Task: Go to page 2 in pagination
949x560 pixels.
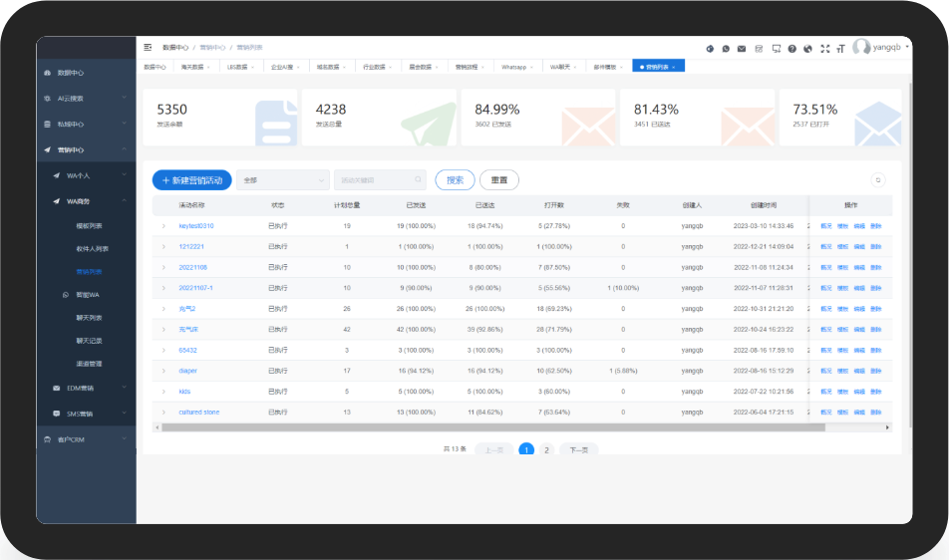Action: tap(546, 450)
